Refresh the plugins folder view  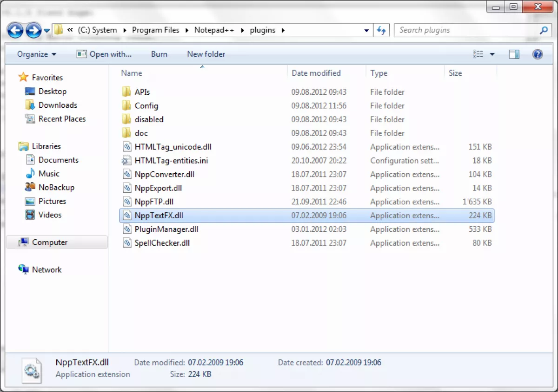[381, 30]
